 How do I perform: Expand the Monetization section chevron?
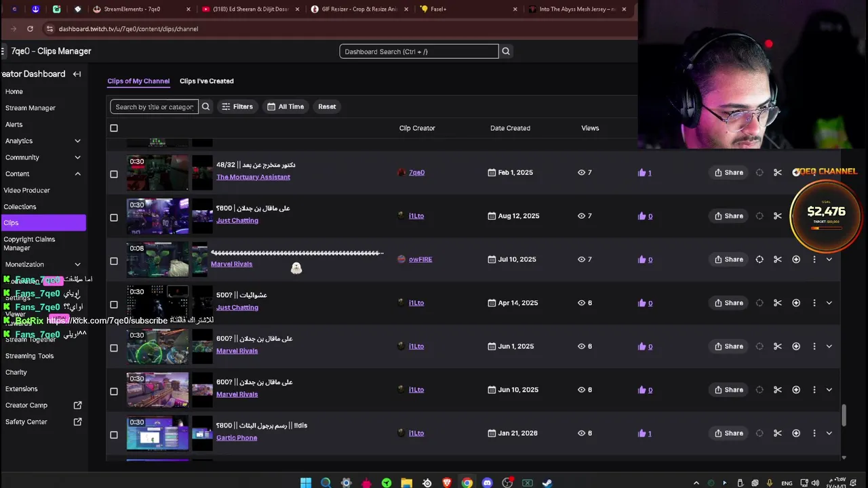pyautogui.click(x=77, y=264)
